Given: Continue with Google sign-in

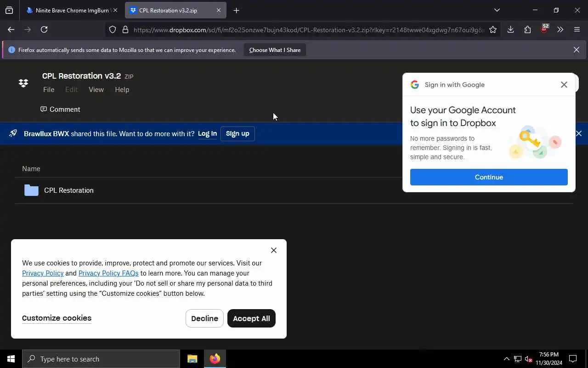Looking at the screenshot, I should coord(489,177).
